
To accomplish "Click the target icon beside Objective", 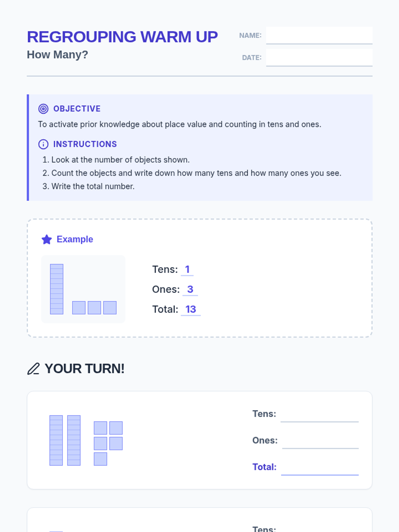I will click(43, 109).
